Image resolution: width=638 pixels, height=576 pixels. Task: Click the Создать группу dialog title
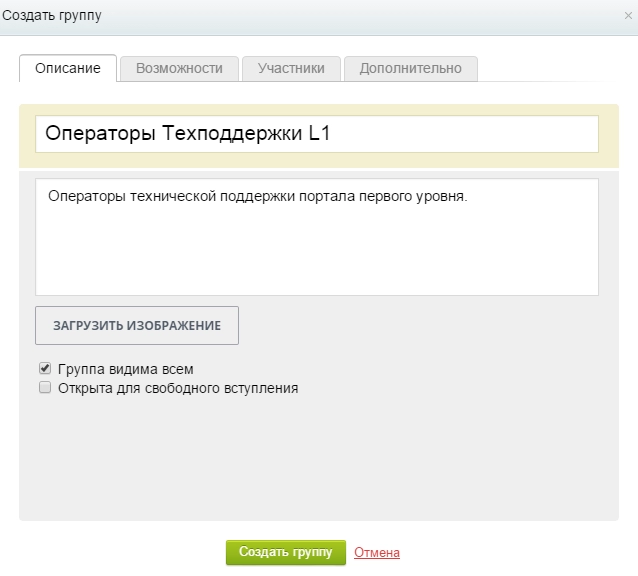(51, 16)
